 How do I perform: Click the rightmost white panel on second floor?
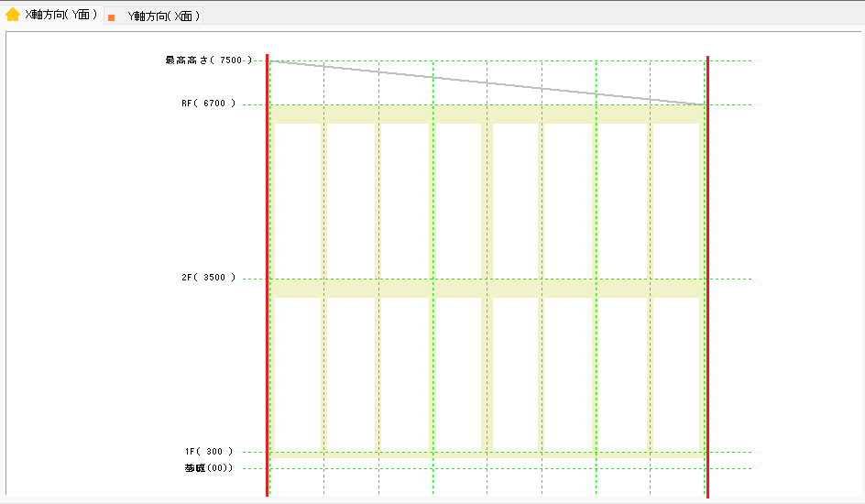click(676, 200)
